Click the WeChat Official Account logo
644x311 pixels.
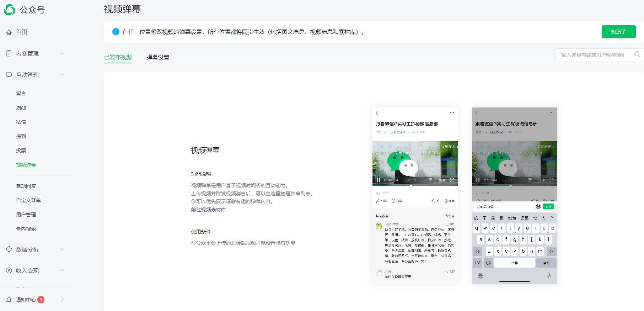pyautogui.click(x=10, y=10)
